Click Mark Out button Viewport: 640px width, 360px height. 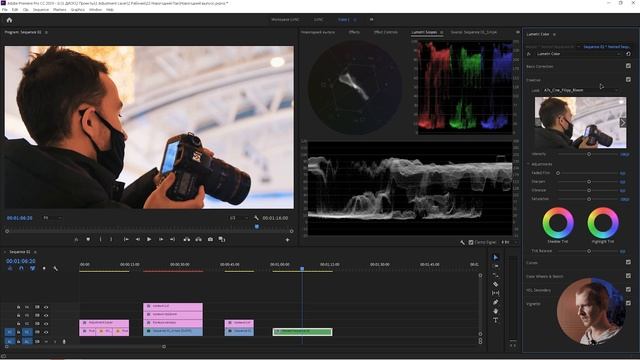pos(111,240)
